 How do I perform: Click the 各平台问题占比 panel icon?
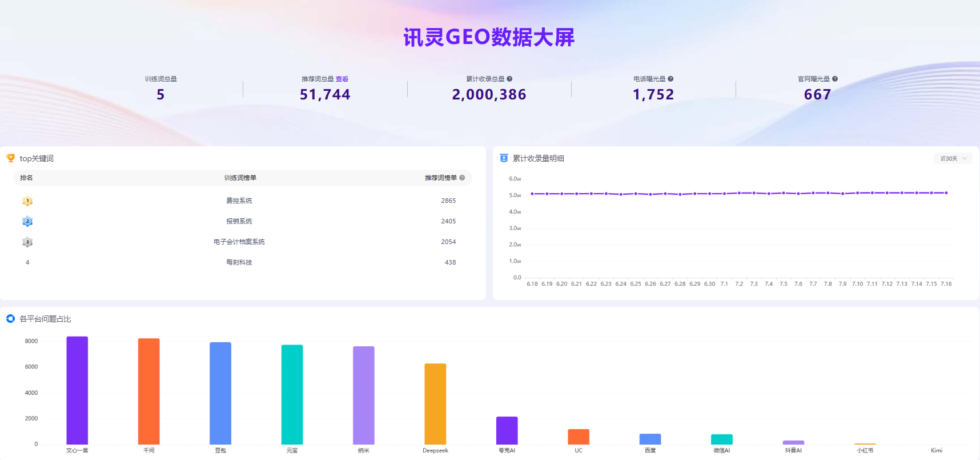pos(10,318)
